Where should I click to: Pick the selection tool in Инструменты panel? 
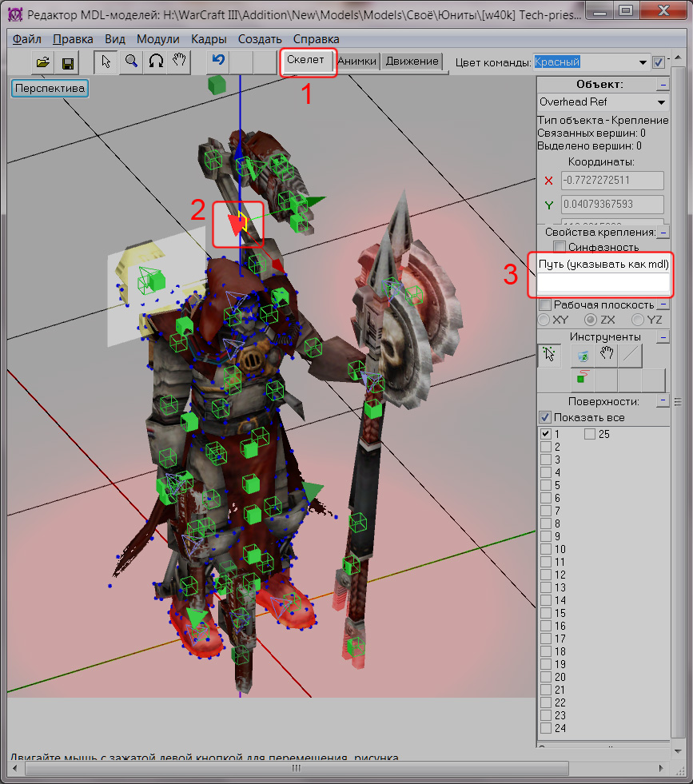549,356
